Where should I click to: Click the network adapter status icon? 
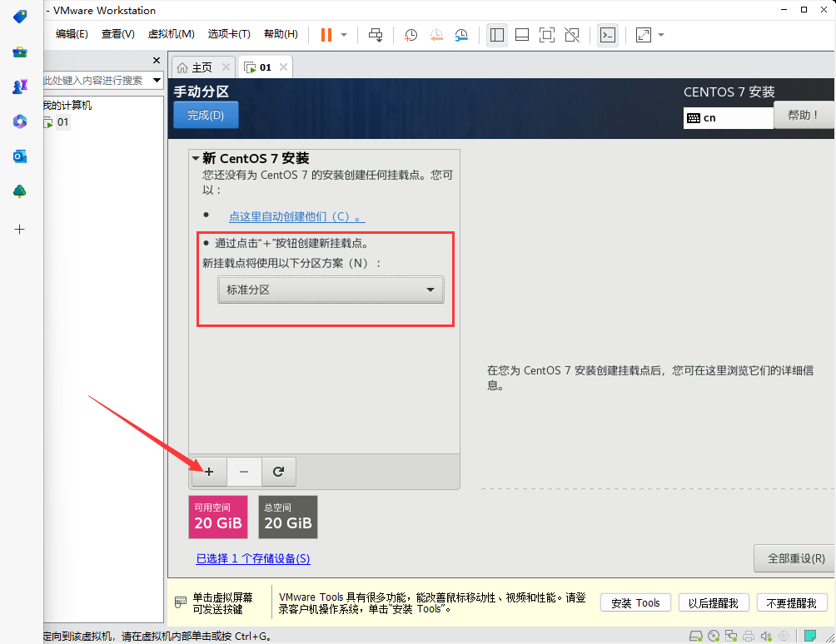[x=731, y=636]
